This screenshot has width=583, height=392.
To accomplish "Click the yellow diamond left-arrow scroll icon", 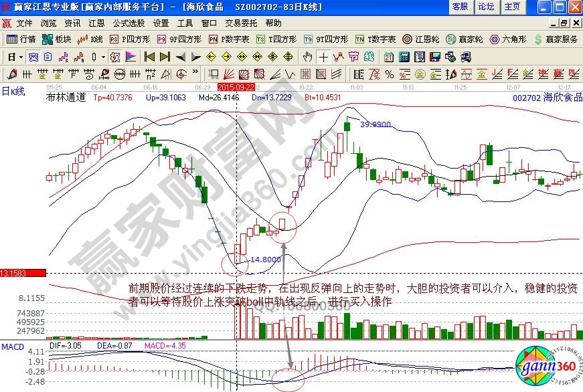I will 211,57.
